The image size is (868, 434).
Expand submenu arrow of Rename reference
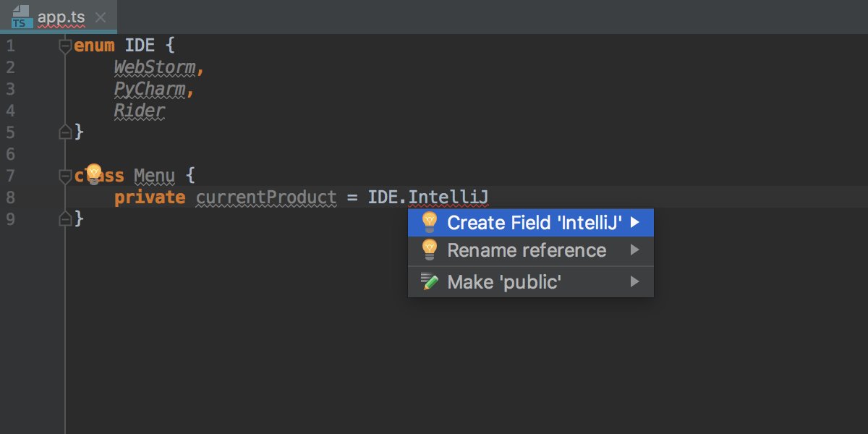coord(635,250)
